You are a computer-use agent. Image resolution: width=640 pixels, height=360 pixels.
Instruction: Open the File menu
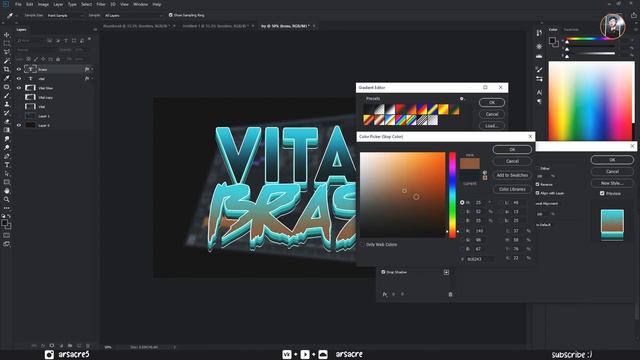(18, 4)
